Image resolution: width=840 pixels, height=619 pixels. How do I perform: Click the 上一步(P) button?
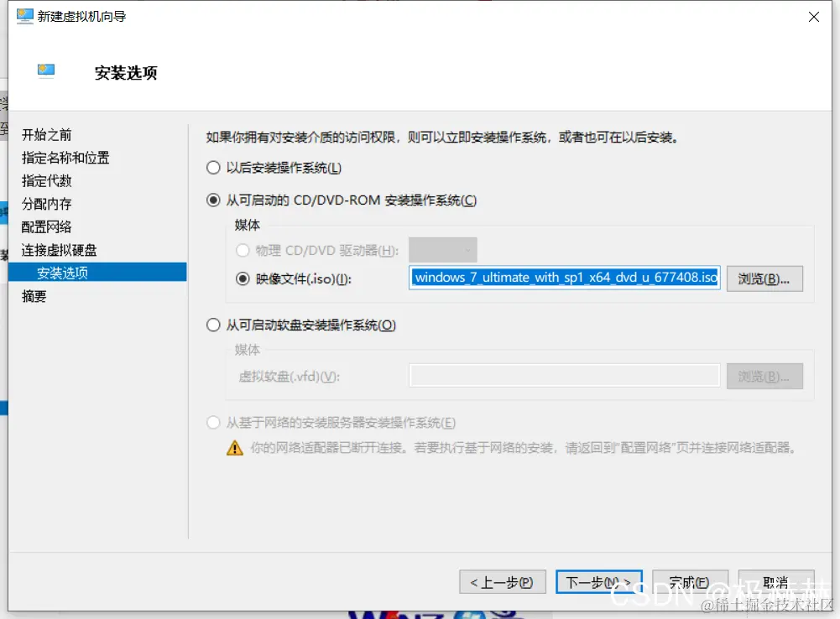point(502,581)
